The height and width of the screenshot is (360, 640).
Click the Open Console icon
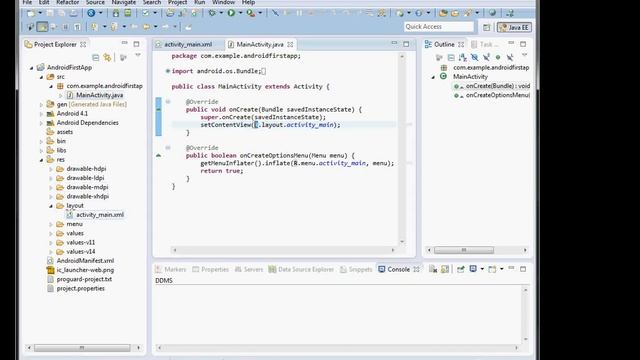coord(492,269)
